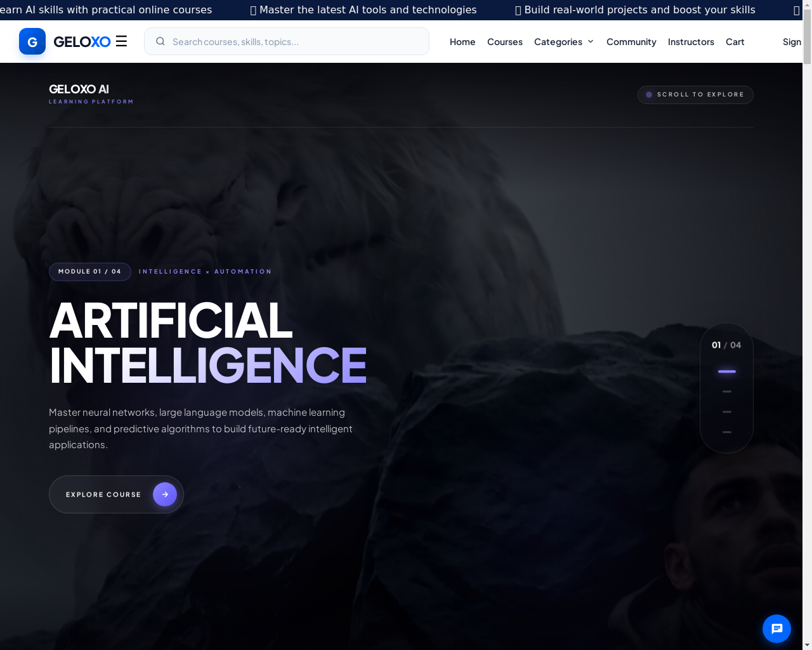This screenshot has height=650, width=812.
Task: Open the Courses nav item
Action: [x=505, y=41]
